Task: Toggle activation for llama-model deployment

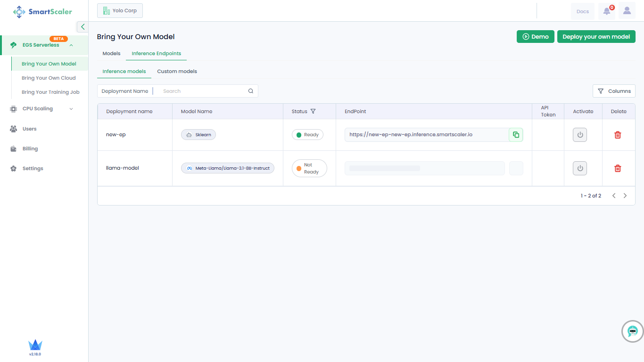Action: 580,168
